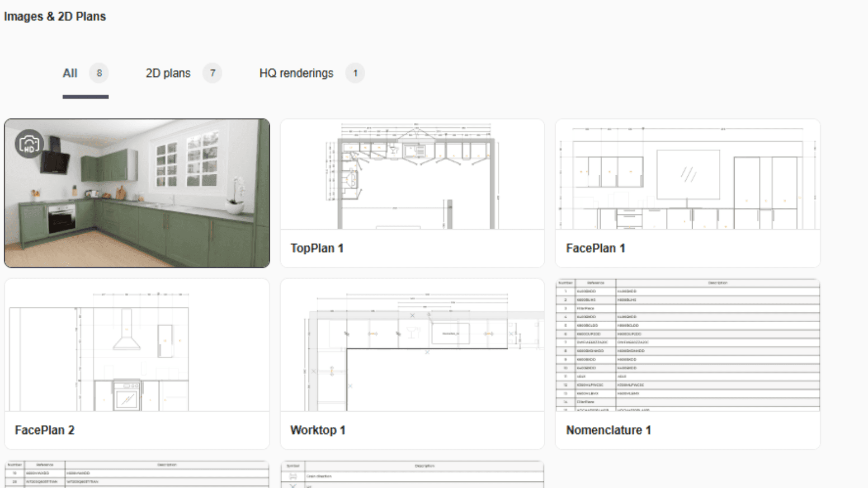
Task: Open the partially visible nomenclature table card at bottom left
Action: tap(137, 474)
